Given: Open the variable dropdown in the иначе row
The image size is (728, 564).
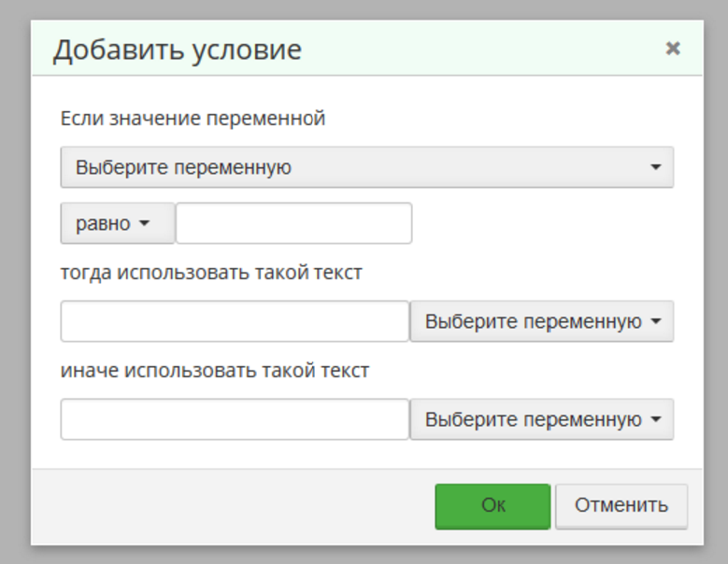Looking at the screenshot, I should [541, 419].
